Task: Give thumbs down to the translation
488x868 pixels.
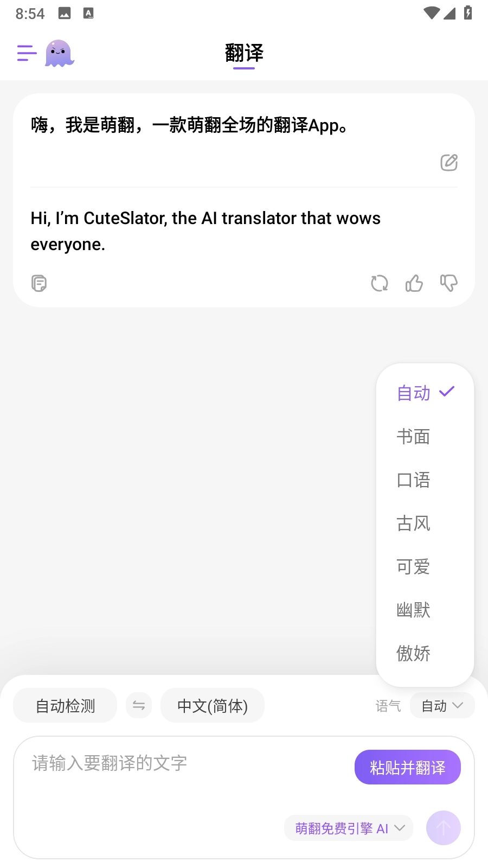Action: pyautogui.click(x=448, y=283)
